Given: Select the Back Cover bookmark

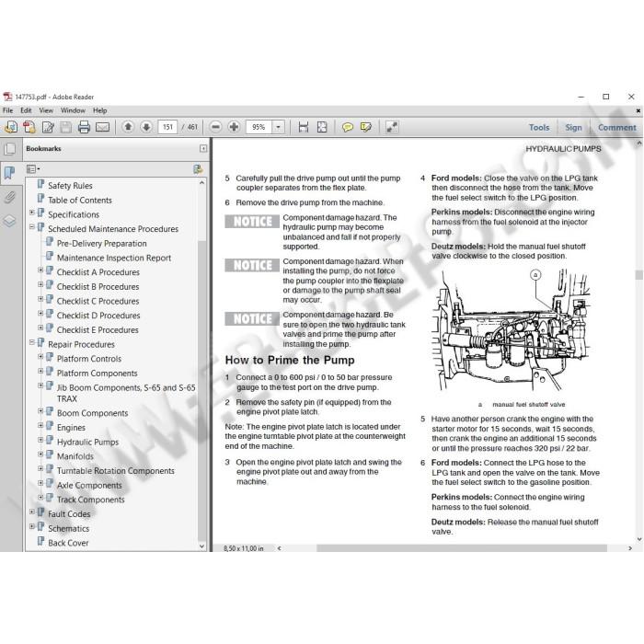Looking at the screenshot, I should pyautogui.click(x=68, y=543).
